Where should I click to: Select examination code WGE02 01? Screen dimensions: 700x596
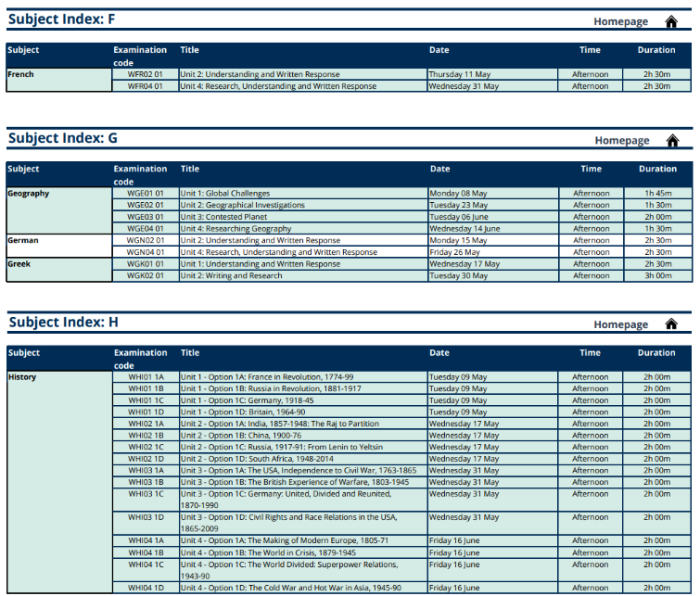[x=146, y=205]
